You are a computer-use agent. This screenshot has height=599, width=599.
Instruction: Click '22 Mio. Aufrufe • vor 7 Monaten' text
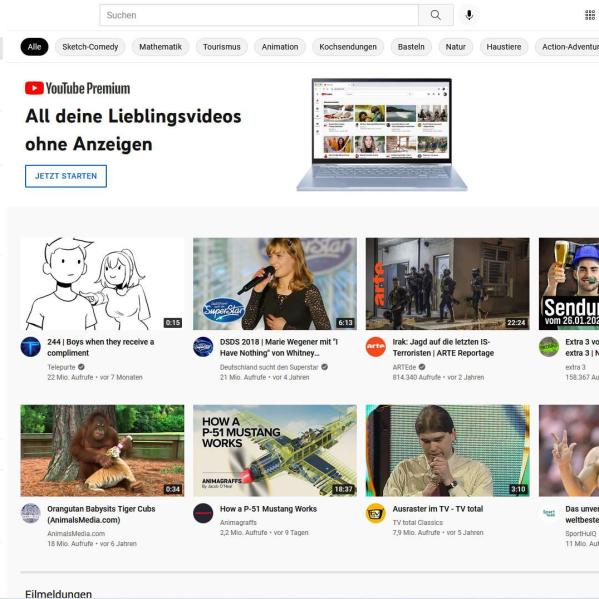click(x=95, y=377)
